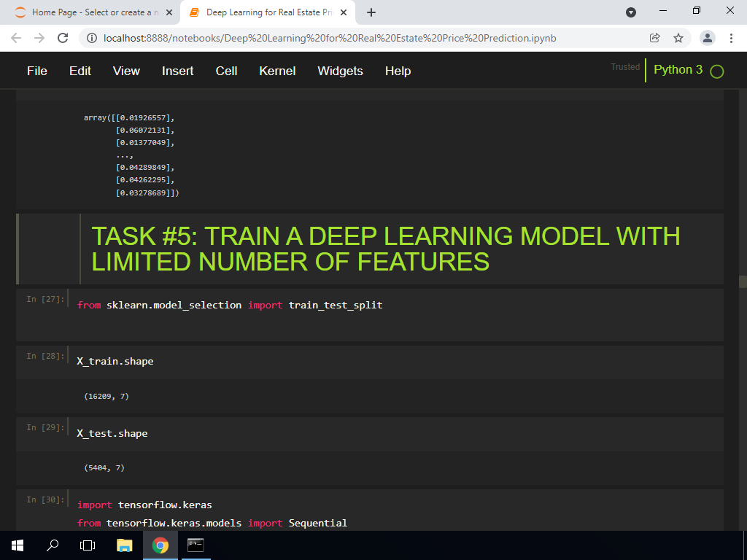This screenshot has width=747, height=560.
Task: Open the Windows Start menu
Action: [18, 545]
